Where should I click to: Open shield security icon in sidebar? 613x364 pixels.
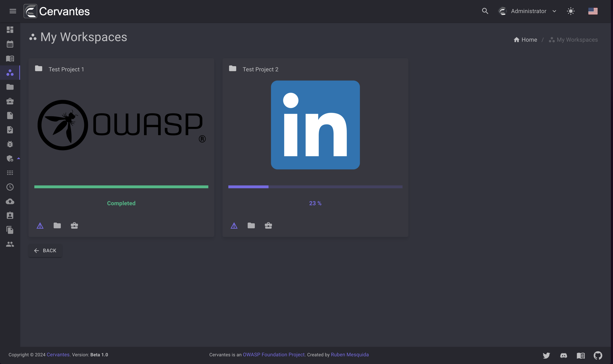coord(10,158)
